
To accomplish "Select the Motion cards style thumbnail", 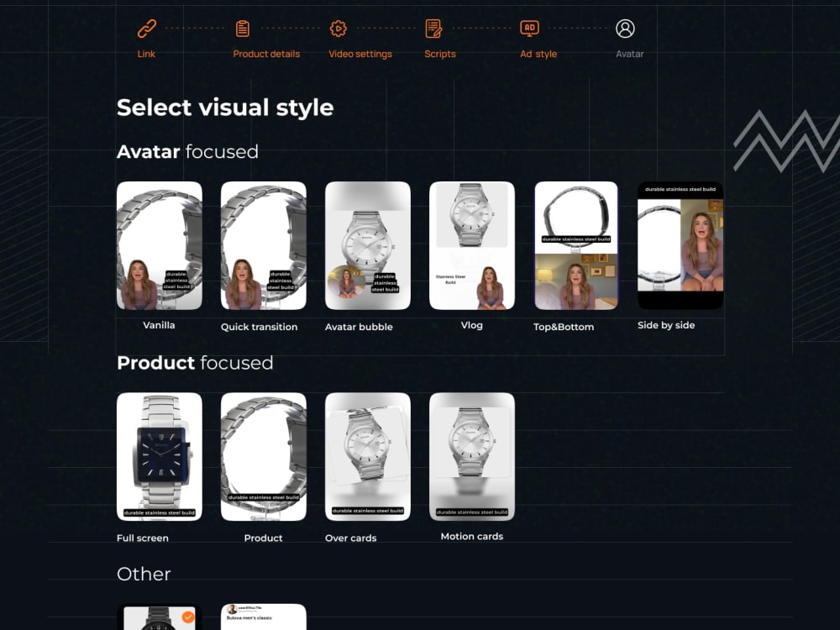I will click(x=472, y=456).
